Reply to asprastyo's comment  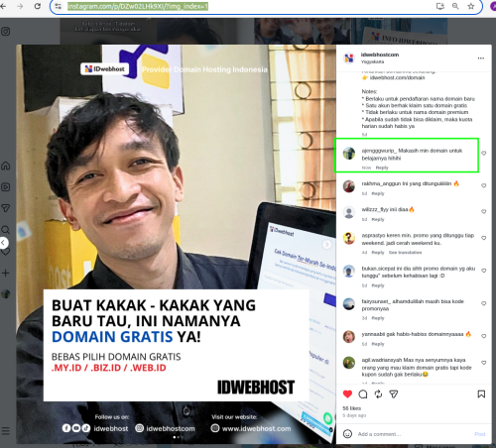(x=378, y=253)
